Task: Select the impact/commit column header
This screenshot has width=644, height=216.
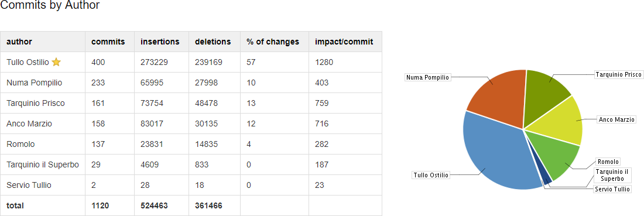Action: 345,42
